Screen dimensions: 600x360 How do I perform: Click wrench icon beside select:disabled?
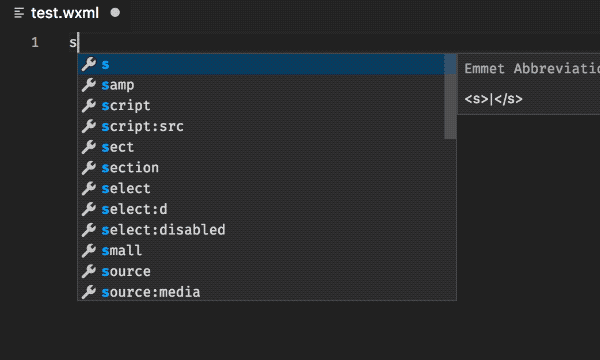pyautogui.click(x=89, y=230)
